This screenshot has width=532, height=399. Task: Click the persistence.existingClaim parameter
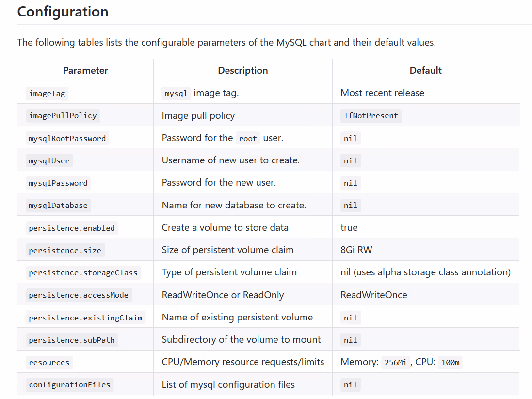pos(85,318)
